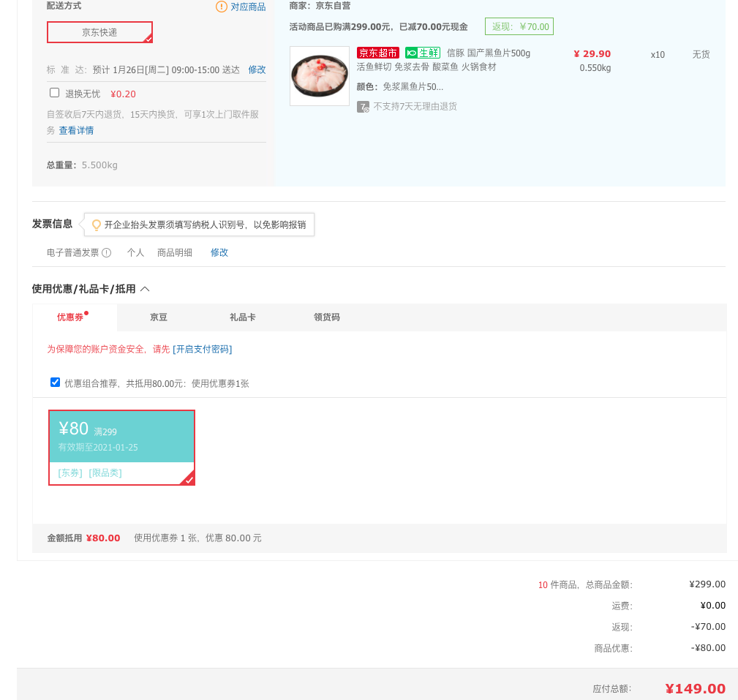This screenshot has height=700, width=738.
Task: Switch to the 领货码 tab
Action: coord(327,317)
